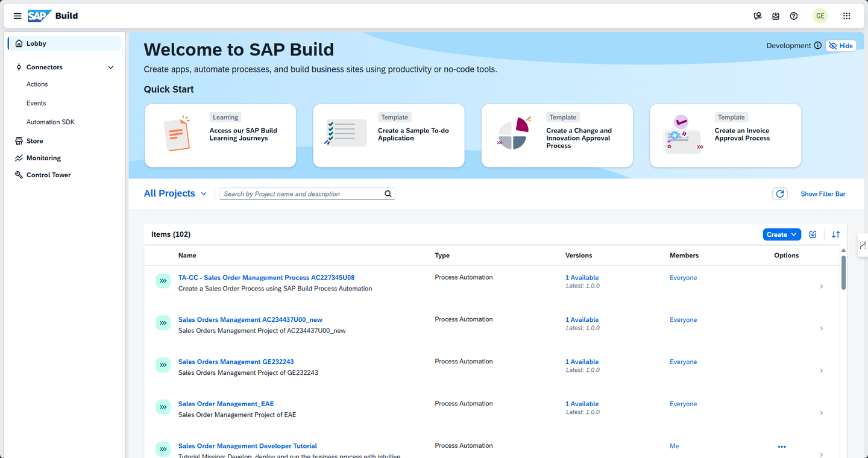Open the All Projects view dropdown
Screen dimensions: 868x458
click(x=175, y=193)
